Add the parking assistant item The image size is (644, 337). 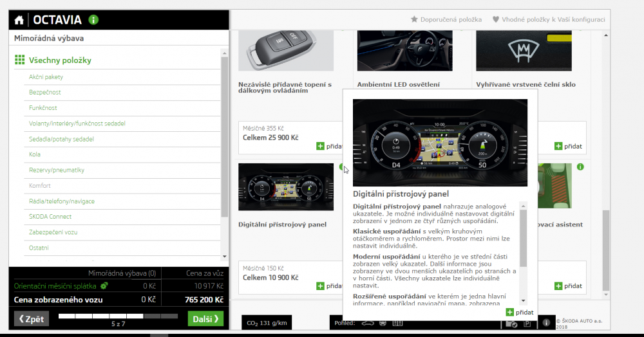coord(568,286)
